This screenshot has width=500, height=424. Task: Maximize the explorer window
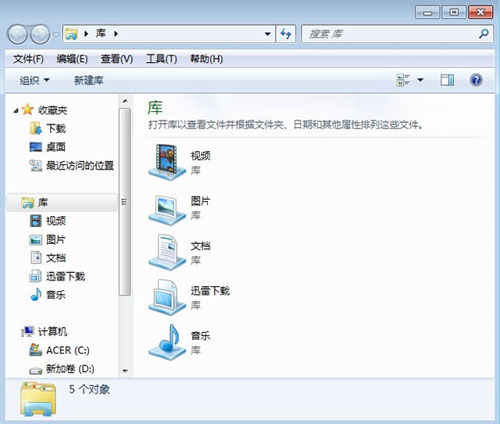(454, 13)
